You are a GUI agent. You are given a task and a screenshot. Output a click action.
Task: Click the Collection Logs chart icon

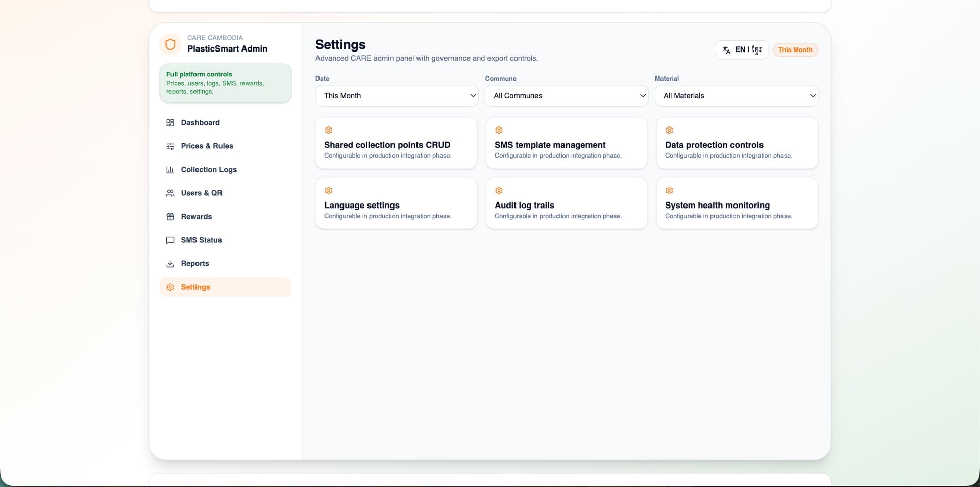[x=170, y=170]
